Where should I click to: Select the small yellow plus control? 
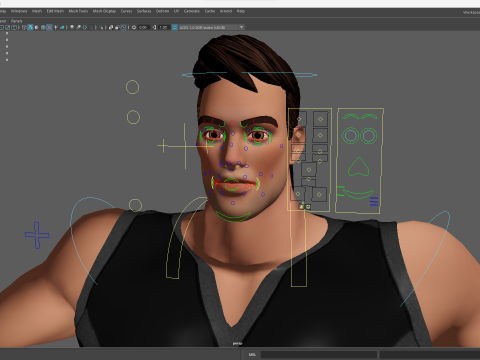pyautogui.click(x=163, y=146)
